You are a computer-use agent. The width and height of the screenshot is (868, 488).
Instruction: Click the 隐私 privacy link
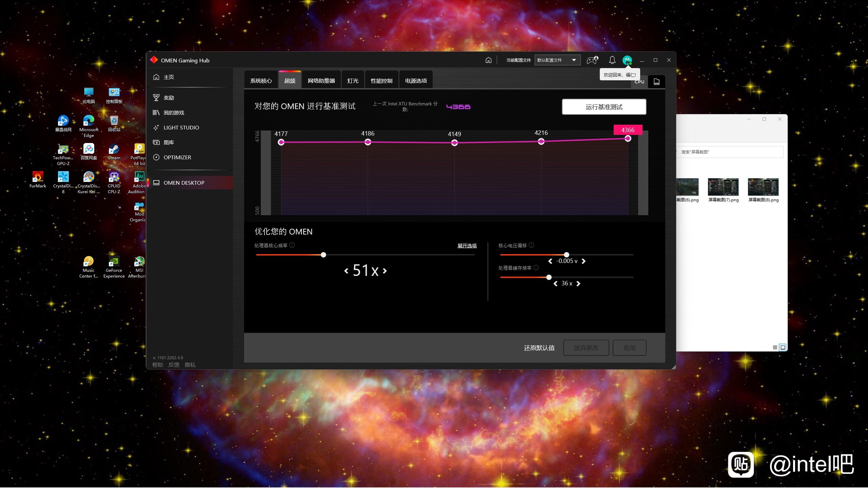[190, 365]
